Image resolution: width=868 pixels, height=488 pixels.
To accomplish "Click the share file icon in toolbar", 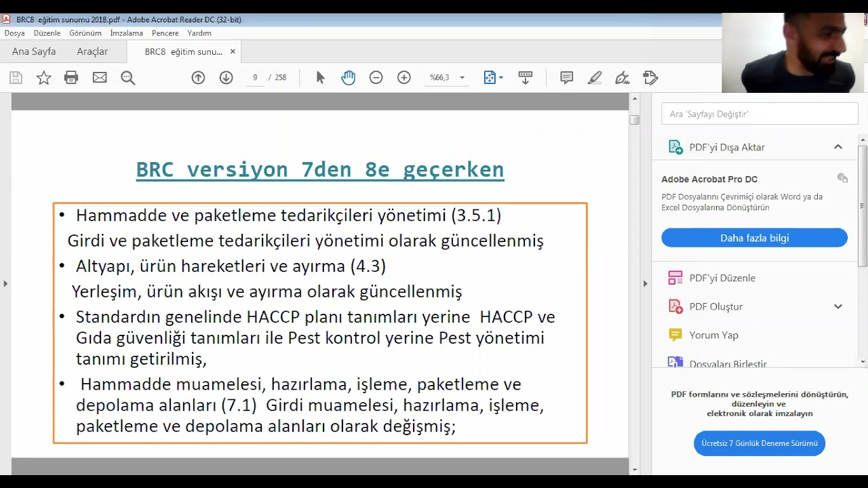I will click(x=650, y=78).
